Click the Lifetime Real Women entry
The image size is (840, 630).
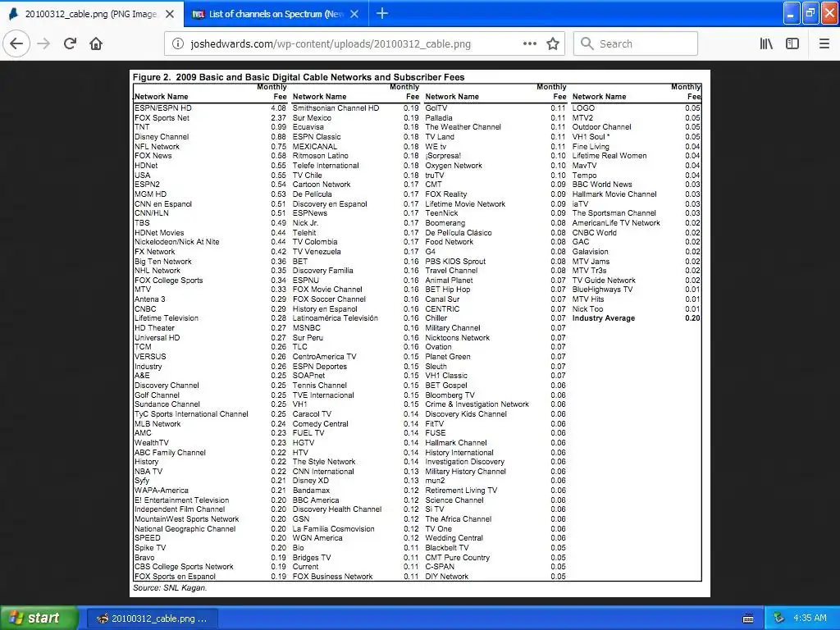[x=609, y=156]
